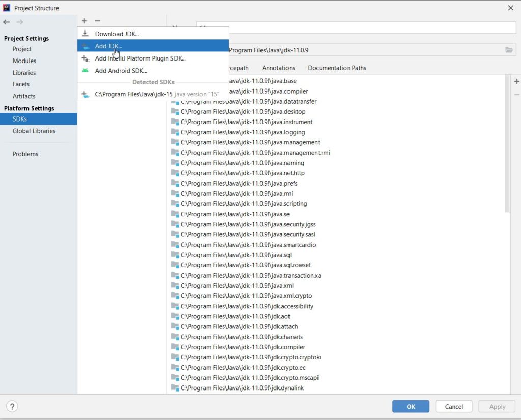Click the Apply button
Screen dimensions: 521x420
(497, 406)
